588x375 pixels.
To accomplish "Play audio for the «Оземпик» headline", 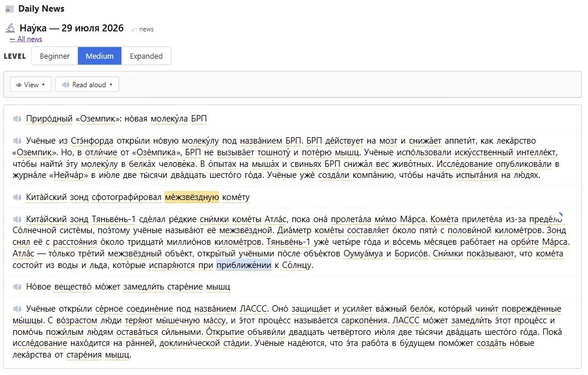I will point(17,119).
